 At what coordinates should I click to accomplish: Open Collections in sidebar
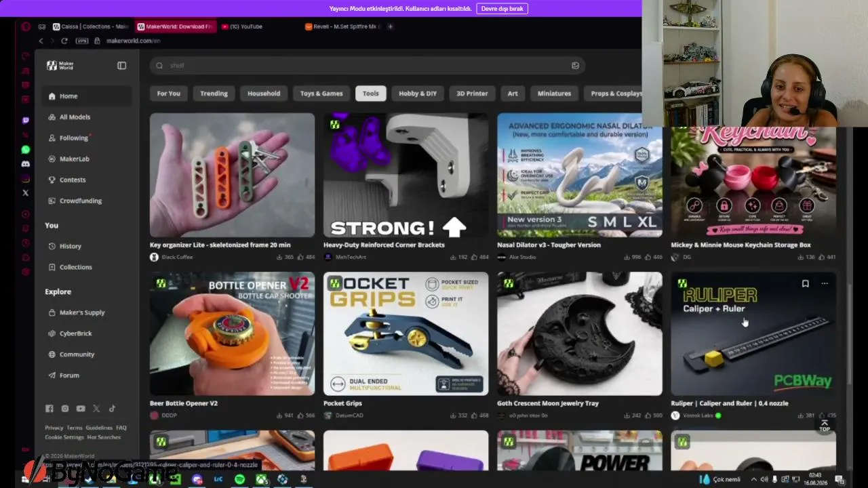click(87, 268)
